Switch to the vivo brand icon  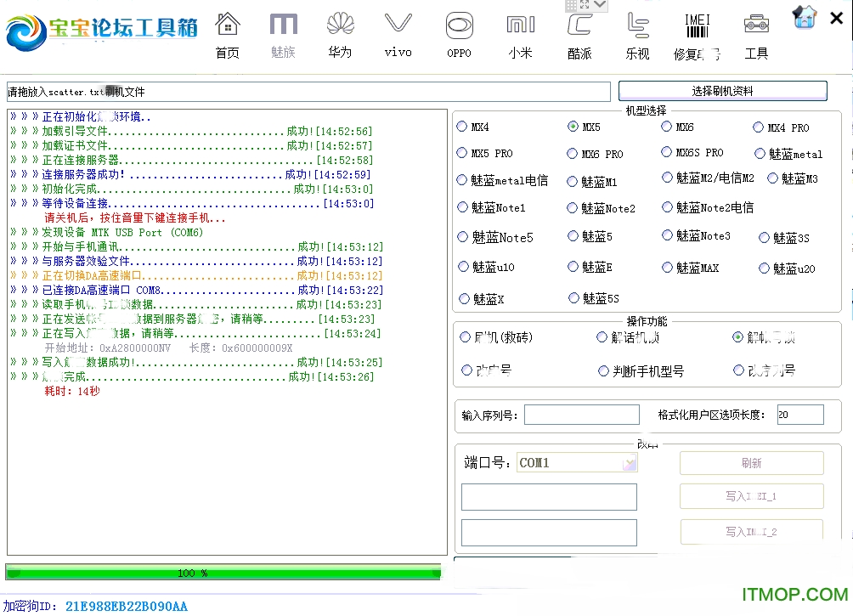pyautogui.click(x=398, y=36)
